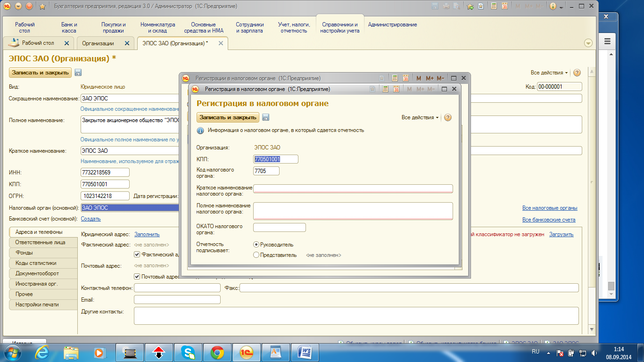The image size is (644, 362).
Task: Open calendar in main window title bar
Action: click(x=505, y=6)
